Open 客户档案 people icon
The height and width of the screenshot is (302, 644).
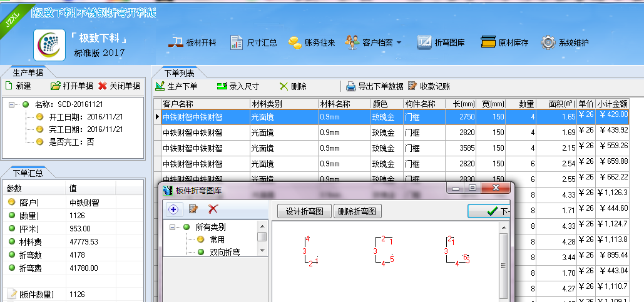click(352, 43)
